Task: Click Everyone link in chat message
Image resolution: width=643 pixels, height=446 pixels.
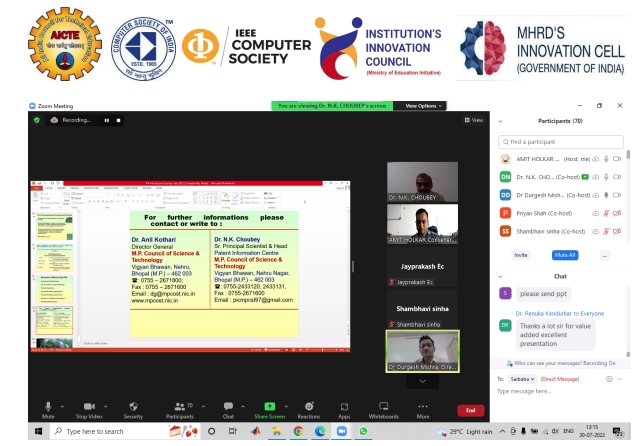Action: [x=592, y=314]
